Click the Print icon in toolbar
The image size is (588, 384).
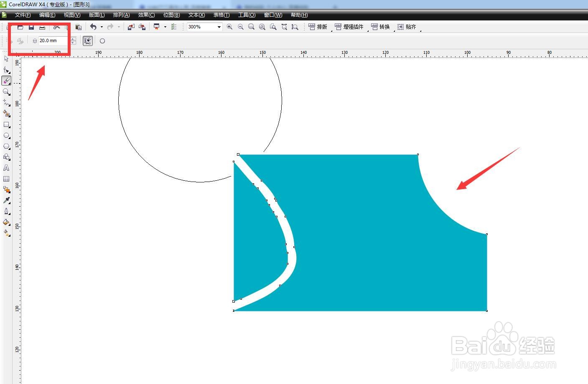point(42,27)
